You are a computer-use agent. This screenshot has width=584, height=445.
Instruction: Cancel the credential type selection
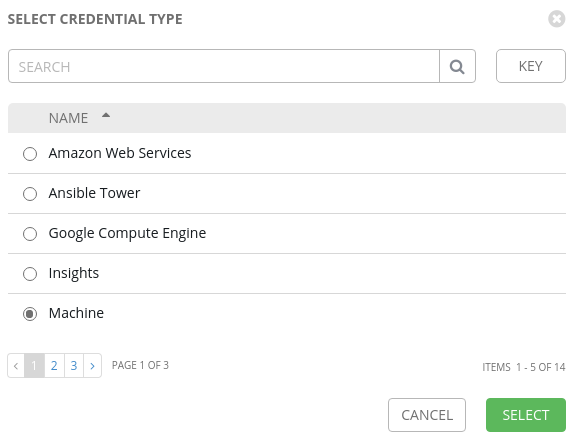[x=427, y=415]
